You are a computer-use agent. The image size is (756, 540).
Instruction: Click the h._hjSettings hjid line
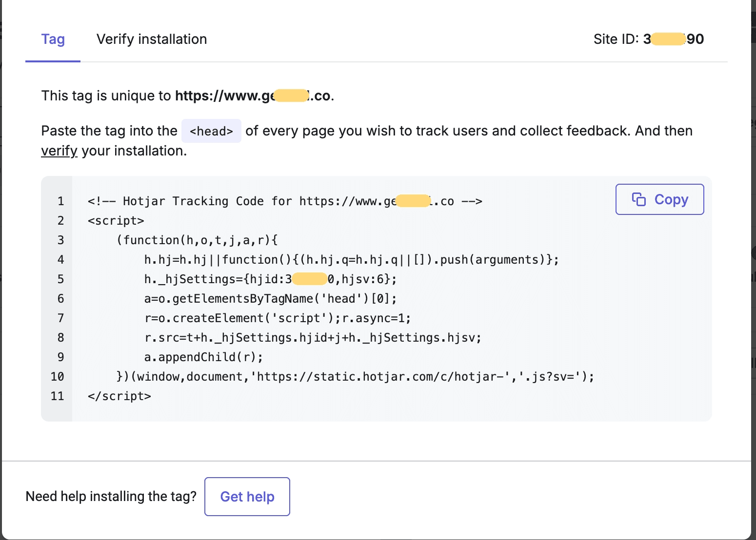pos(271,279)
